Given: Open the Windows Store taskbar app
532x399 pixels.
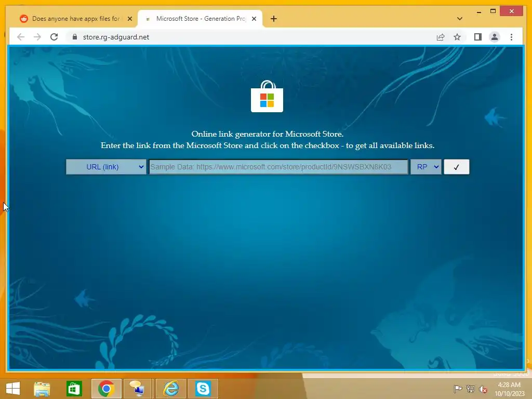Looking at the screenshot, I should point(74,389).
